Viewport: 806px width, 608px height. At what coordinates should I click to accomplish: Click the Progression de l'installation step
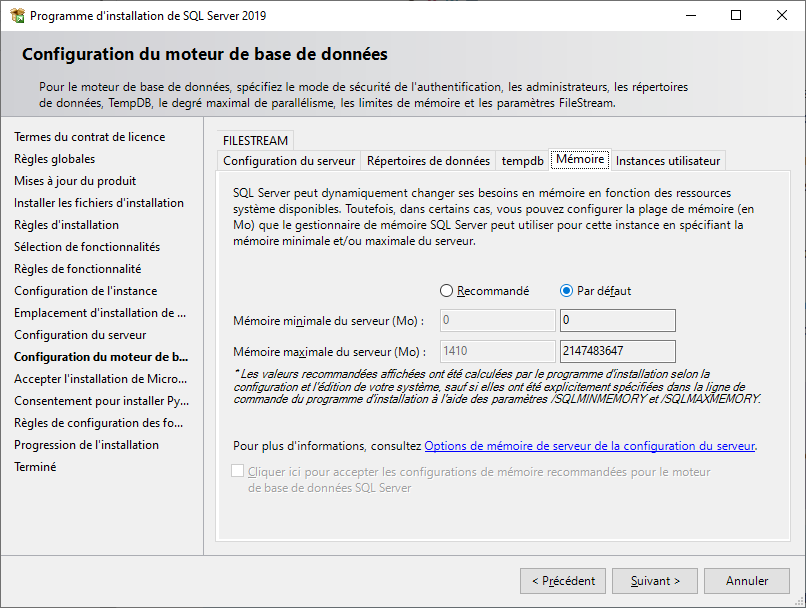[86, 445]
